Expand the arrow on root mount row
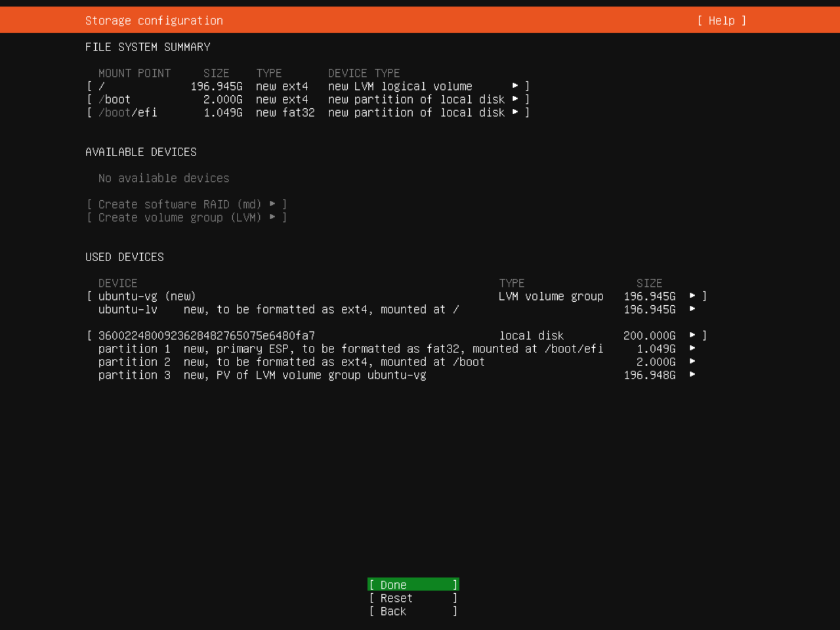This screenshot has width=840, height=630. click(515, 86)
